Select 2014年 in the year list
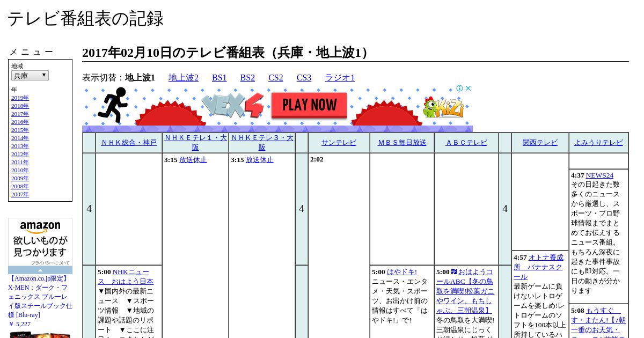Screen dimensions: 644x338 click(20, 138)
